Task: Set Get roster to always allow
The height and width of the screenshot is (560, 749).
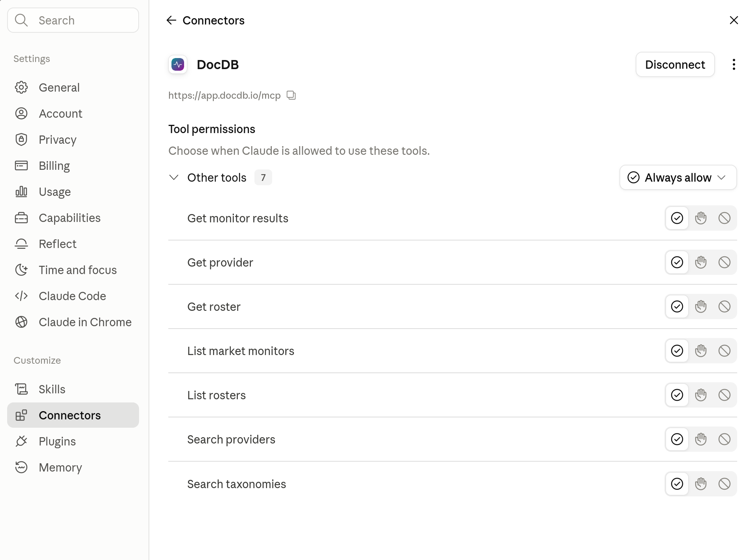Action: click(x=677, y=306)
